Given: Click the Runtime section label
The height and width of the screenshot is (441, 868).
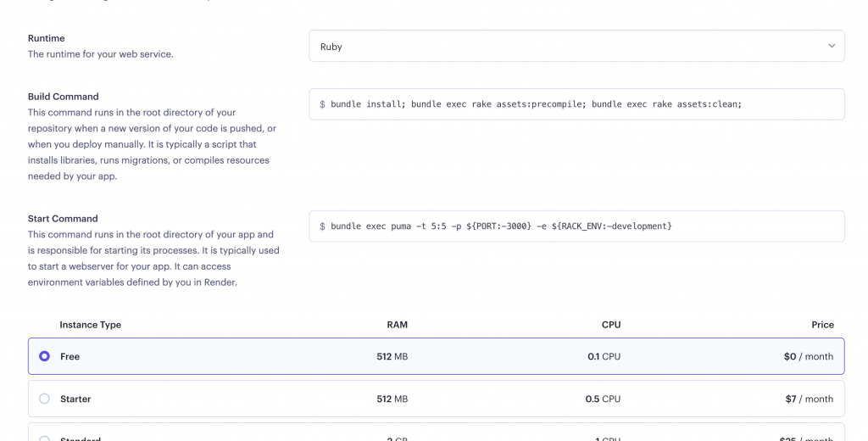Looking at the screenshot, I should (x=47, y=38).
